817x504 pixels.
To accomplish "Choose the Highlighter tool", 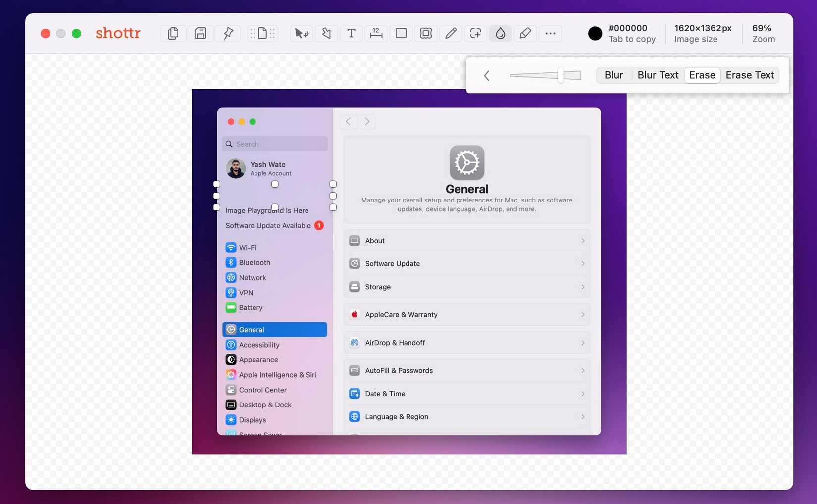I will pos(525,33).
